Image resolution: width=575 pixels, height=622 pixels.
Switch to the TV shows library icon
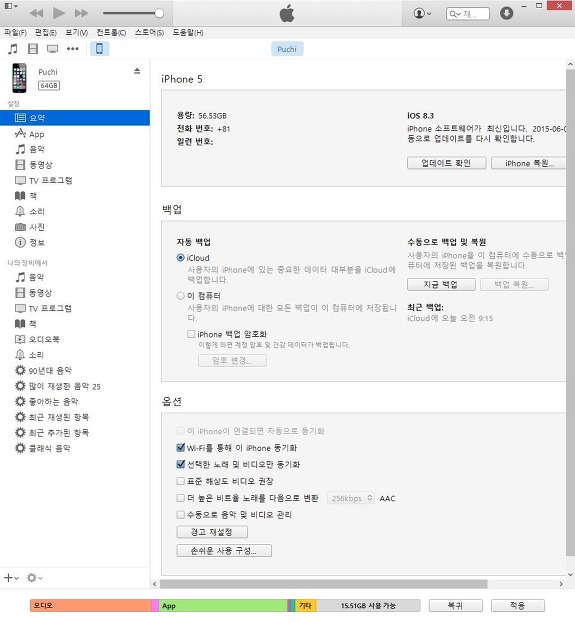[52, 49]
